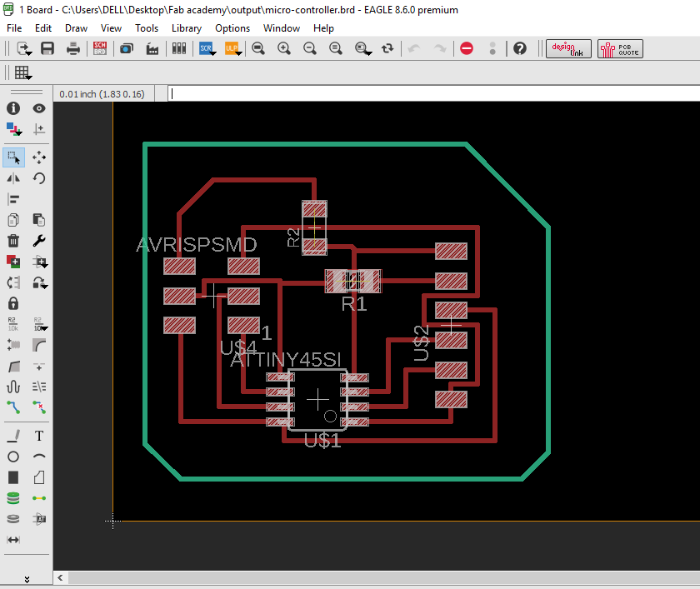Select the Rotate tool
This screenshot has height=589, width=700.
point(39,178)
